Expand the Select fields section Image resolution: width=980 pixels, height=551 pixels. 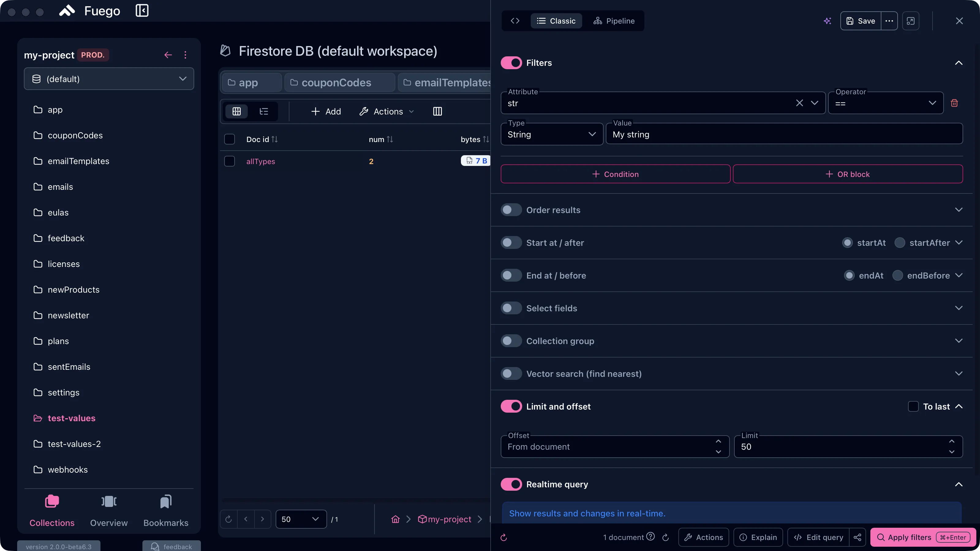click(959, 308)
